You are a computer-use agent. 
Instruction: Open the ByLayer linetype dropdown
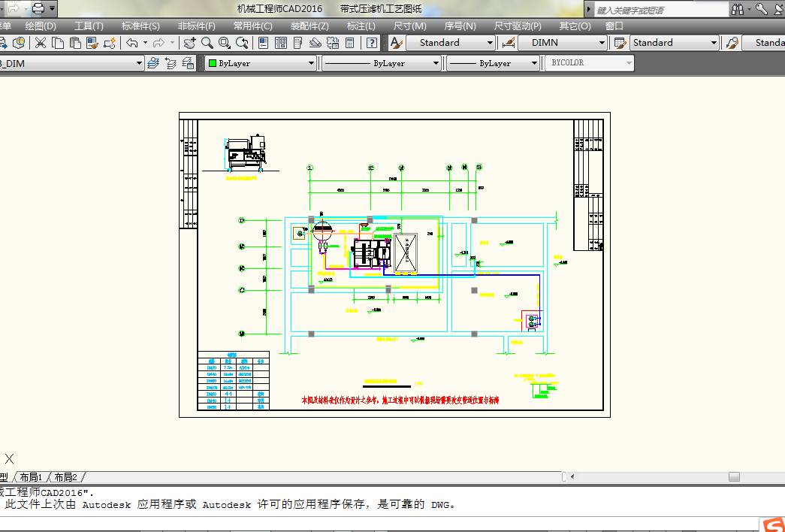pyautogui.click(x=382, y=63)
